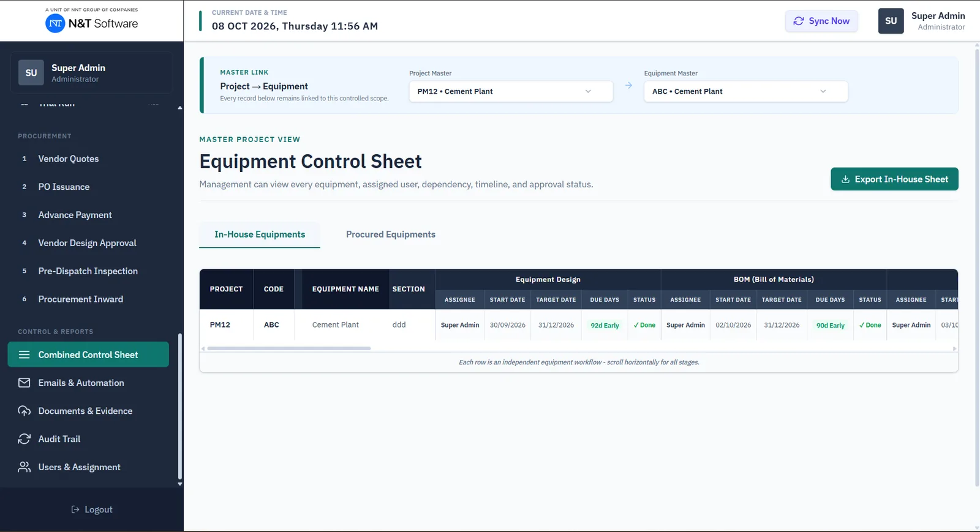
Task: Open the Project Master dropdown PM12 • Cement Plant
Action: point(511,91)
